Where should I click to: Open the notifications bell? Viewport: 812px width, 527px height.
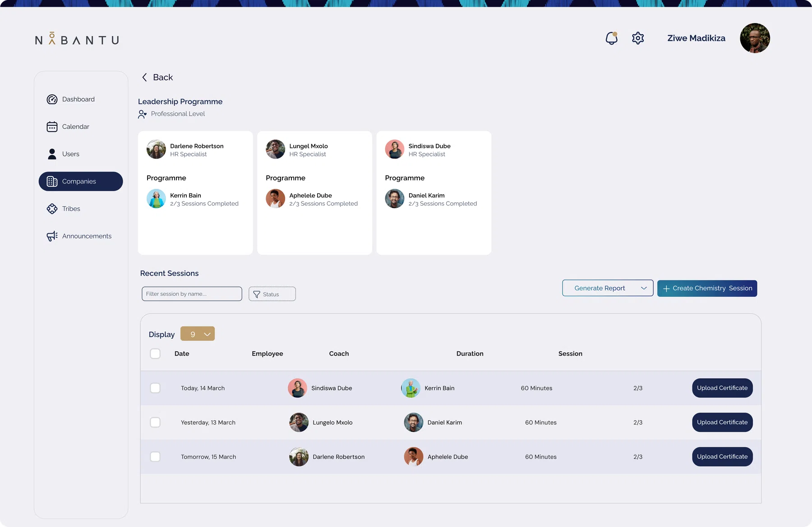coord(611,38)
